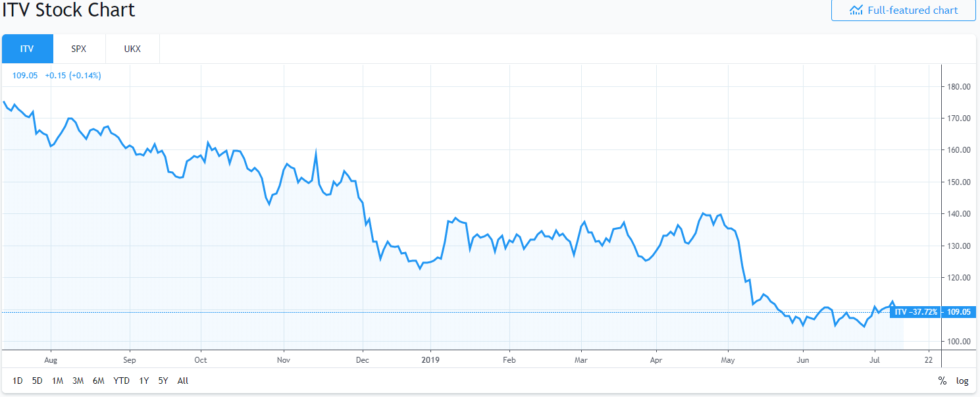Image resolution: width=980 pixels, height=397 pixels.
Task: Click the 160.00 price axis label
Action: 959,150
